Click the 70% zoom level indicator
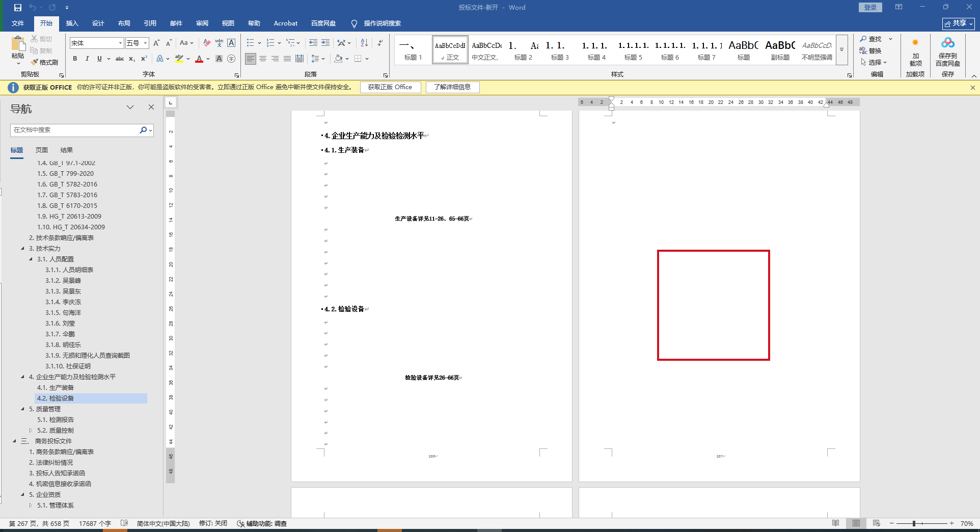 coord(967,523)
